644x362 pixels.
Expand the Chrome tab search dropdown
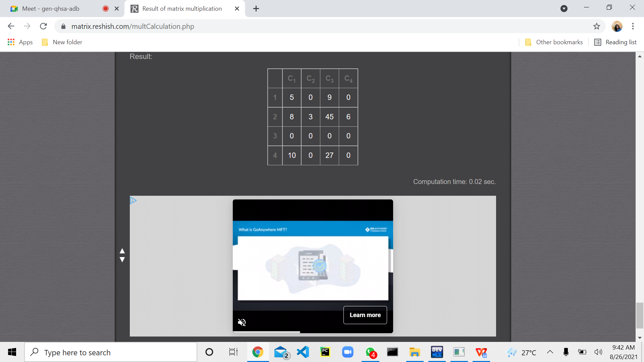point(564,9)
